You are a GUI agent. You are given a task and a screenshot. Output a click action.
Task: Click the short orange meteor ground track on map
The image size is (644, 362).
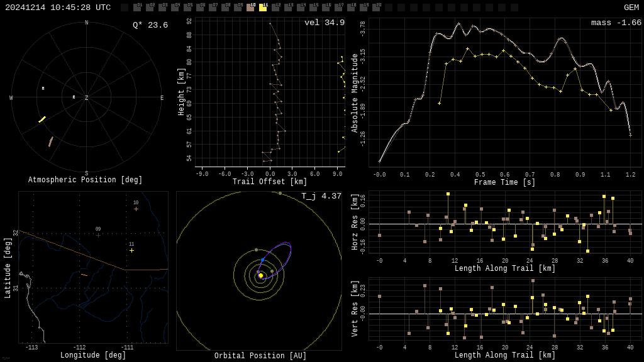click(84, 275)
